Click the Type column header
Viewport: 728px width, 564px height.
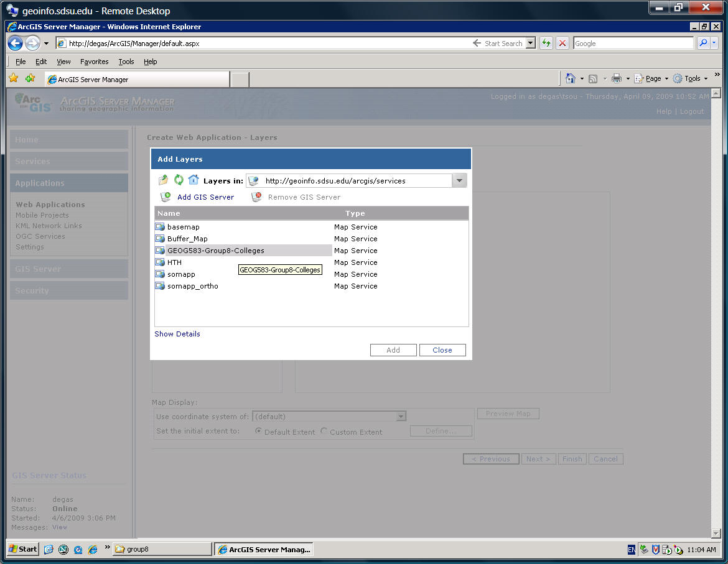[355, 213]
